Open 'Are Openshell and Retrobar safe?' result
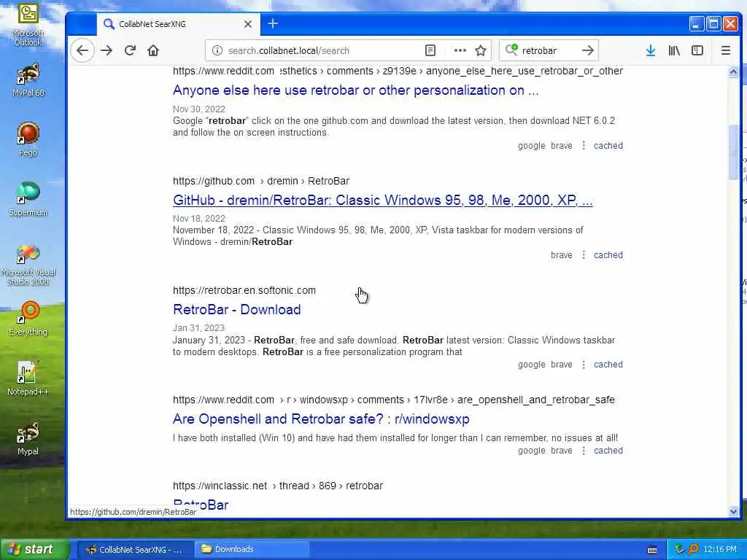This screenshot has width=747, height=560. [321, 419]
